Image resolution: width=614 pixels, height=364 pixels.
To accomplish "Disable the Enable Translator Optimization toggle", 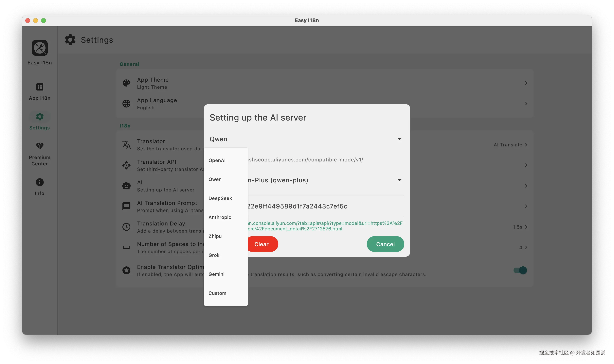I will tap(520, 270).
